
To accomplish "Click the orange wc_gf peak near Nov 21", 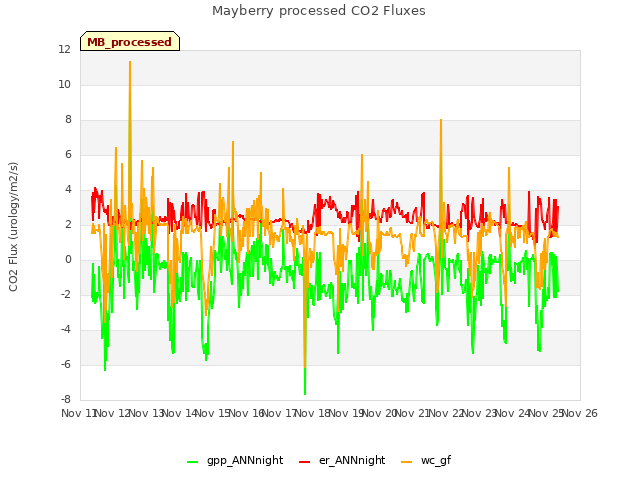I will click(x=441, y=120).
